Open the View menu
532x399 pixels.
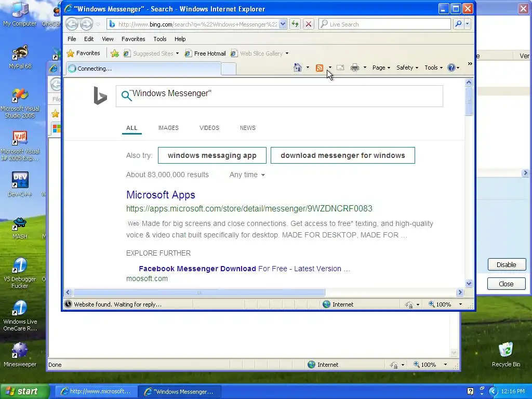tap(108, 39)
